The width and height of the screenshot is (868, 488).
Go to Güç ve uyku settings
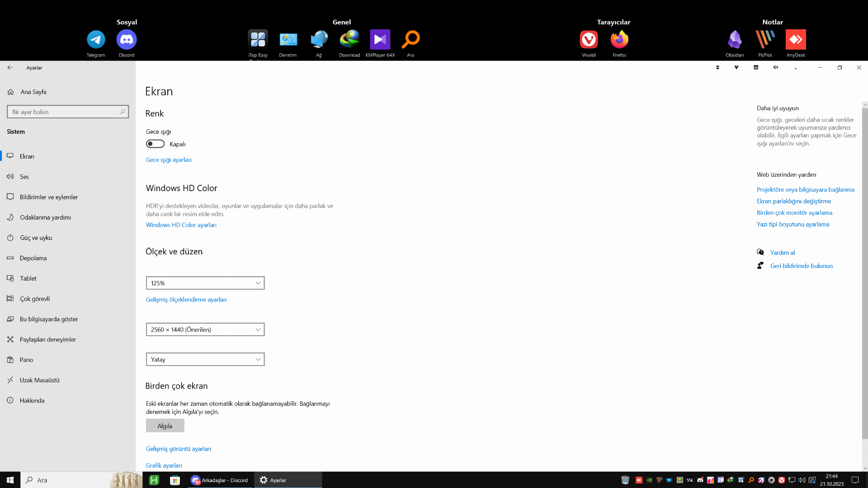click(x=36, y=238)
